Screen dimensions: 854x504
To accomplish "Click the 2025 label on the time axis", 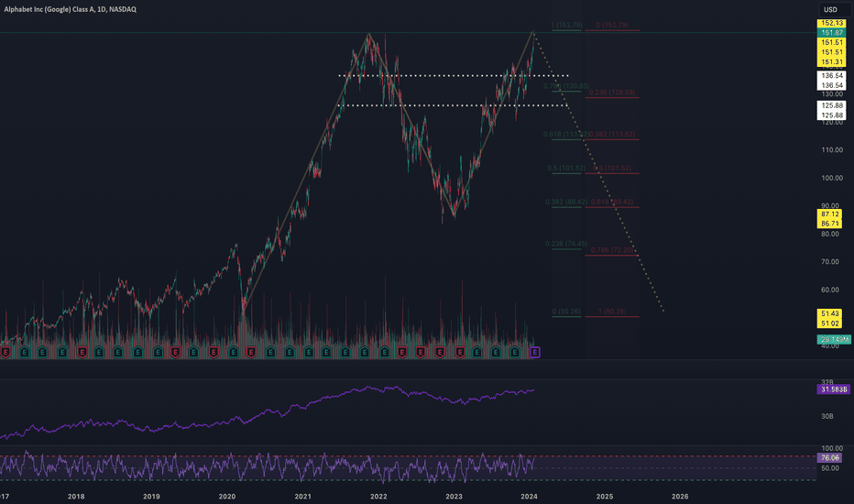I will (606, 496).
